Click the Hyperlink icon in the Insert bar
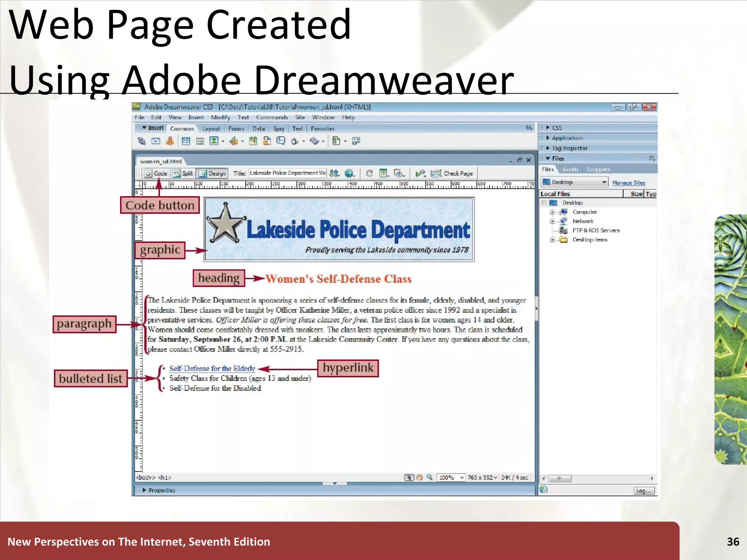This screenshot has width=747, height=560. (142, 141)
